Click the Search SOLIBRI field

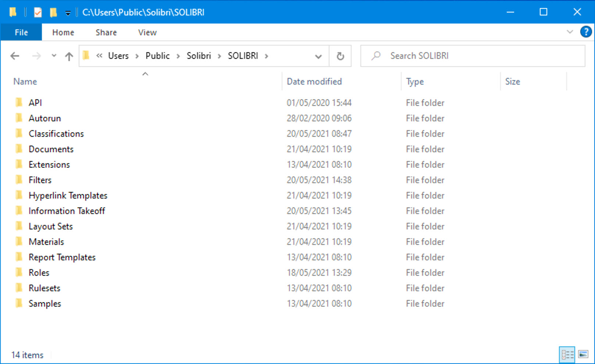coord(473,56)
